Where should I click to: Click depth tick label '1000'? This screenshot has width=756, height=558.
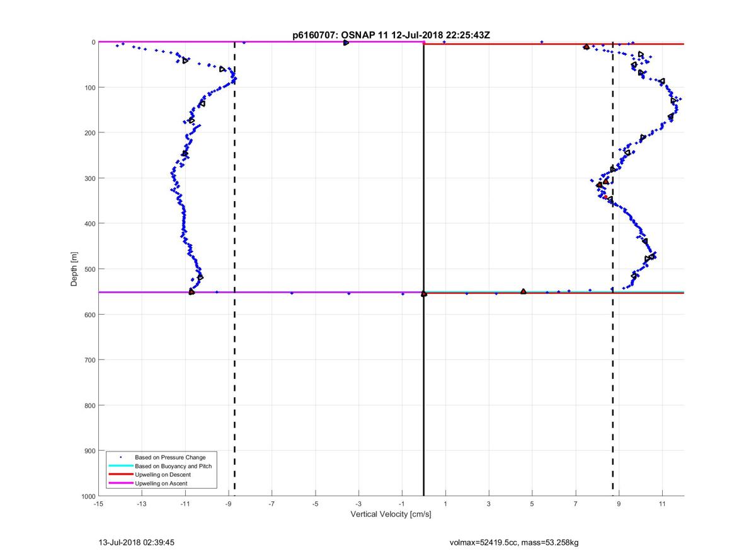click(88, 497)
